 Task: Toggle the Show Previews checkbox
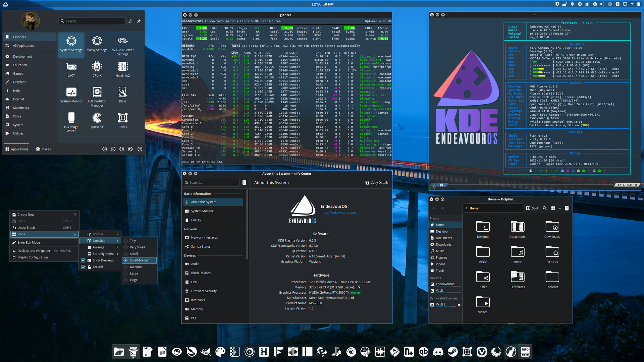coord(83,260)
